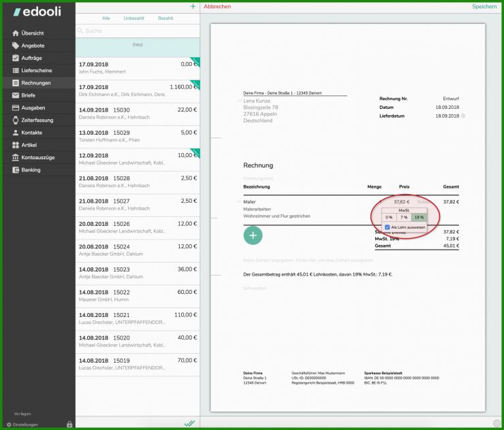Open the Angebote tag icon

pos(16,46)
